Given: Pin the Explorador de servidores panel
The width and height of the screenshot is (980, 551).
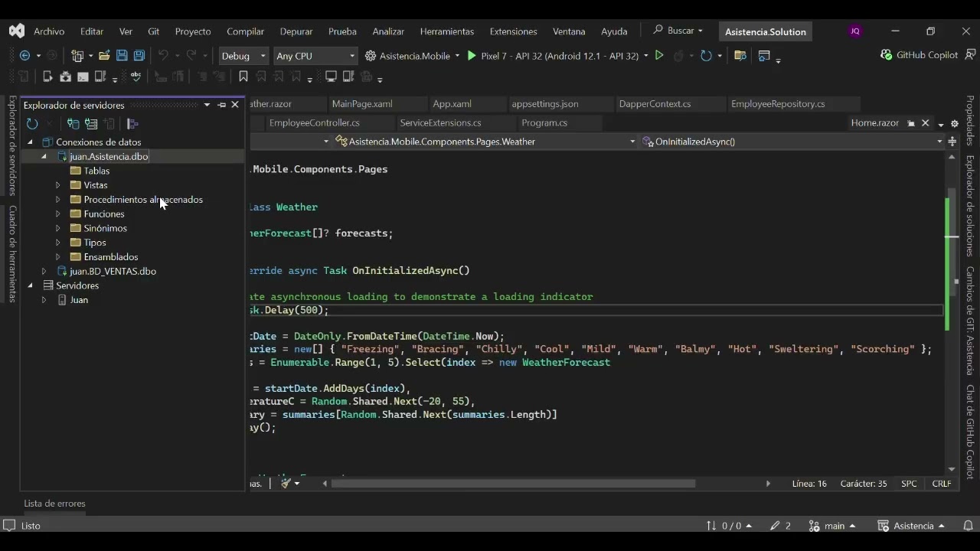Looking at the screenshot, I should (221, 105).
